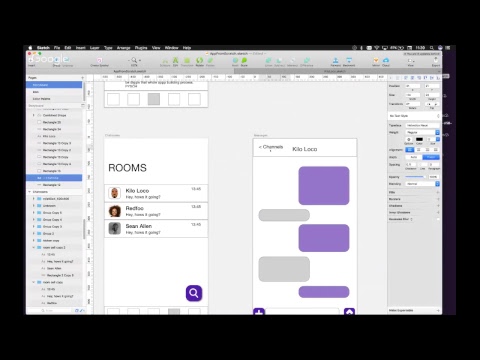This screenshot has width=480, height=360.
Task: Click align left edges icon in inspector
Action: click(x=406, y=78)
